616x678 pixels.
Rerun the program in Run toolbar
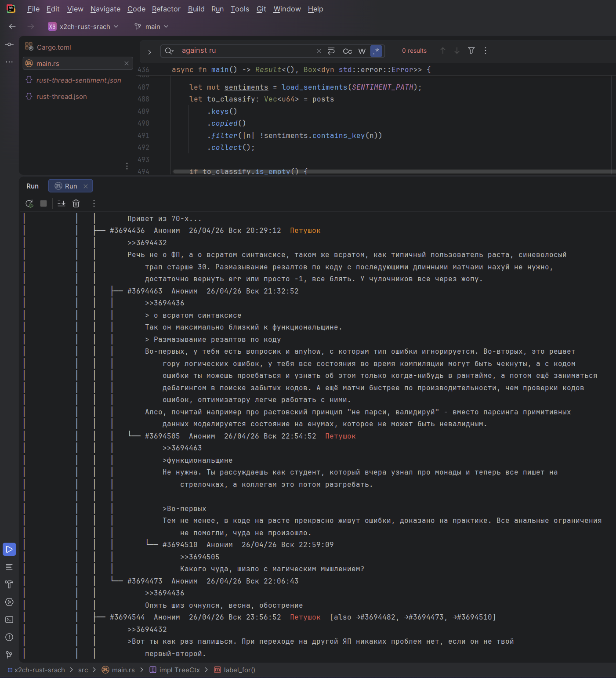pyautogui.click(x=29, y=203)
